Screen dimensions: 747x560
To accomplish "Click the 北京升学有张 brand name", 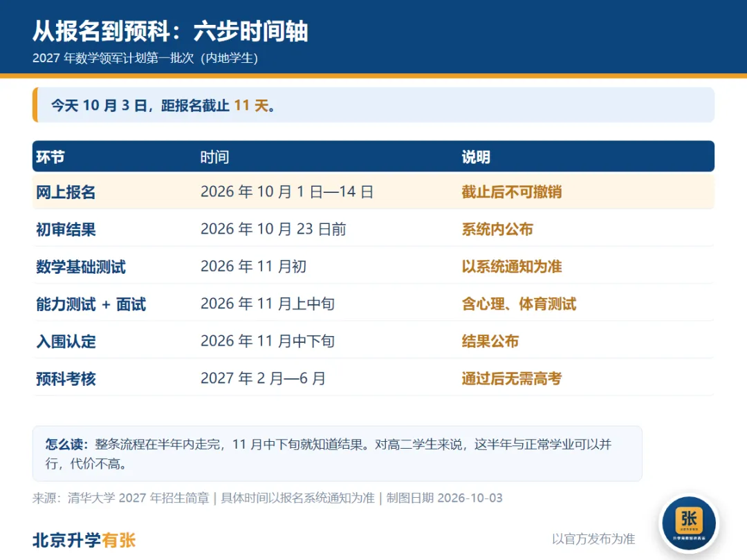I will [x=84, y=540].
